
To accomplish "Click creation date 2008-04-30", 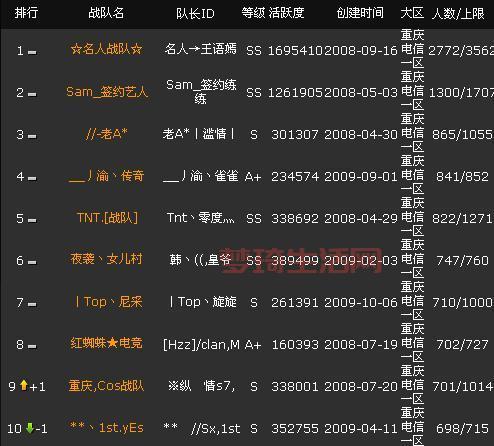I will [361, 135].
